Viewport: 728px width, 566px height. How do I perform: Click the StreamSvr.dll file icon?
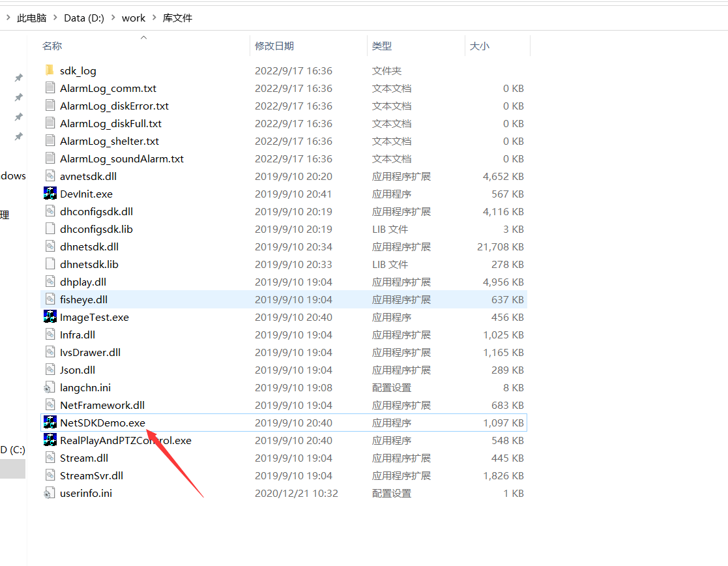tap(50, 475)
